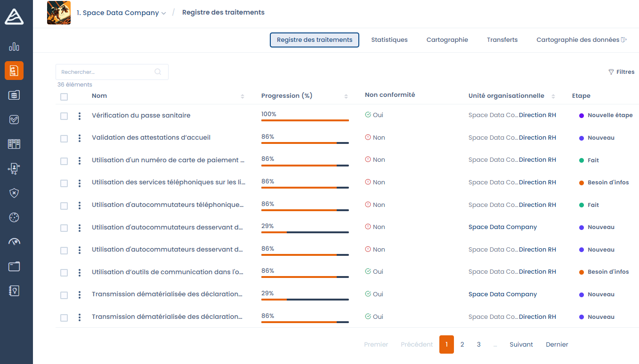Sort by Progression (%) column arrows

[x=346, y=96]
